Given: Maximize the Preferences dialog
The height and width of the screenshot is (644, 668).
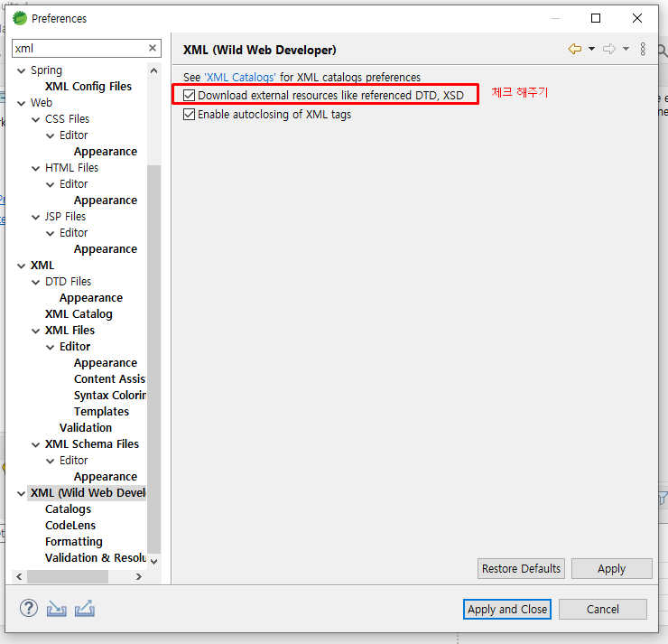Looking at the screenshot, I should (596, 18).
